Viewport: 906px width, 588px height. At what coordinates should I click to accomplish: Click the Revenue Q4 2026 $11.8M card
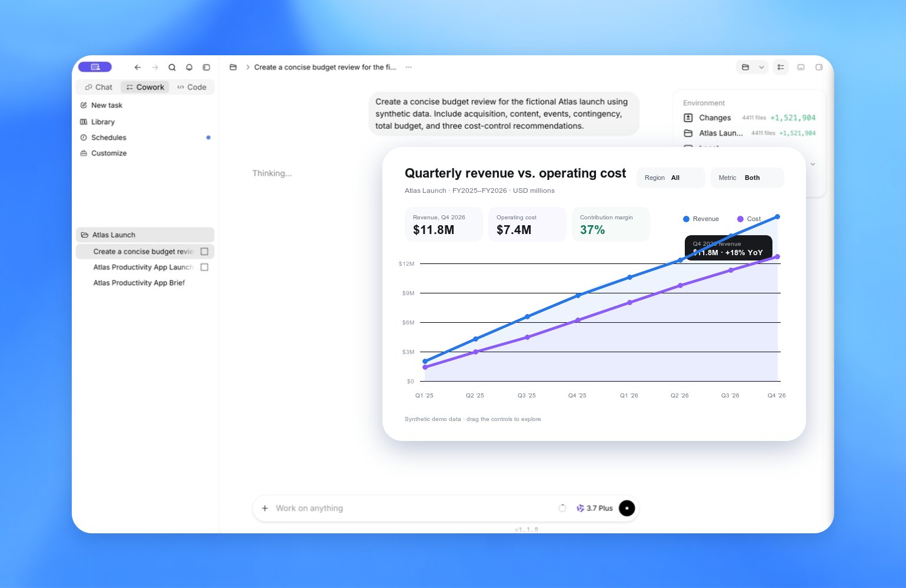444,224
